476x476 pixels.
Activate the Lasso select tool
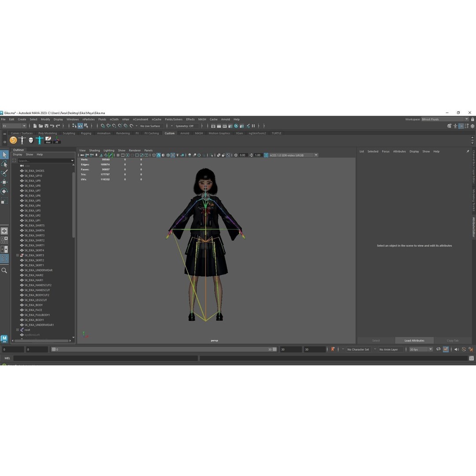pyautogui.click(x=4, y=164)
